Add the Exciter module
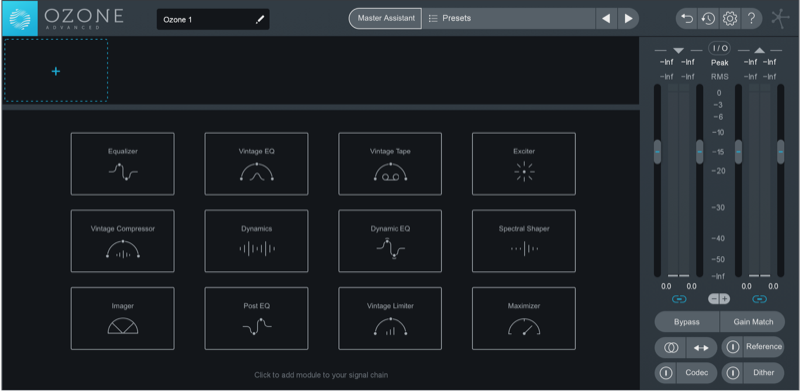This screenshot has width=800, height=391. click(524, 164)
